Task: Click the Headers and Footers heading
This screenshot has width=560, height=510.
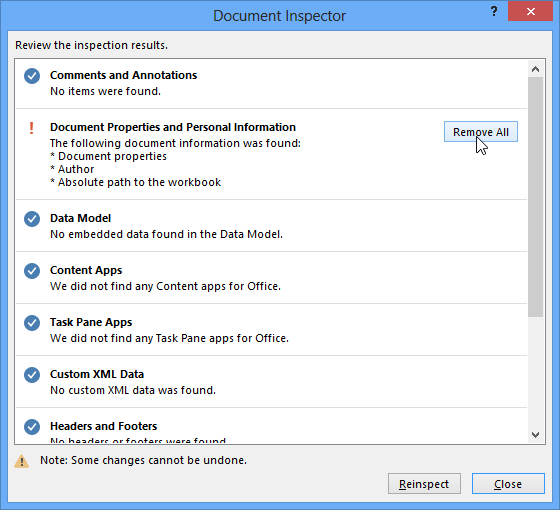Action: click(x=104, y=426)
